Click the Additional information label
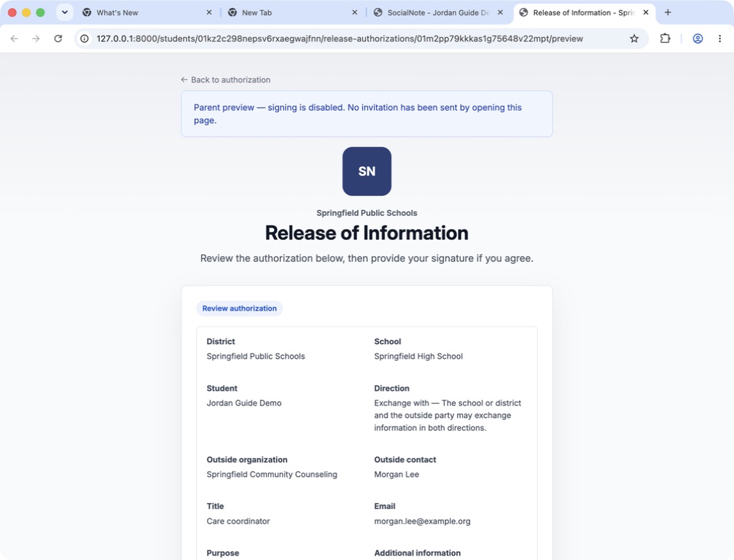This screenshot has width=734, height=560. 417,553
